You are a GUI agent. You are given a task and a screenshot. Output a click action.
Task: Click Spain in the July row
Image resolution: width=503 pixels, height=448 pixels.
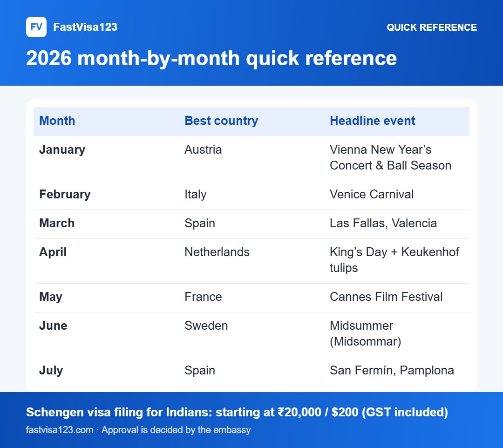tap(199, 370)
